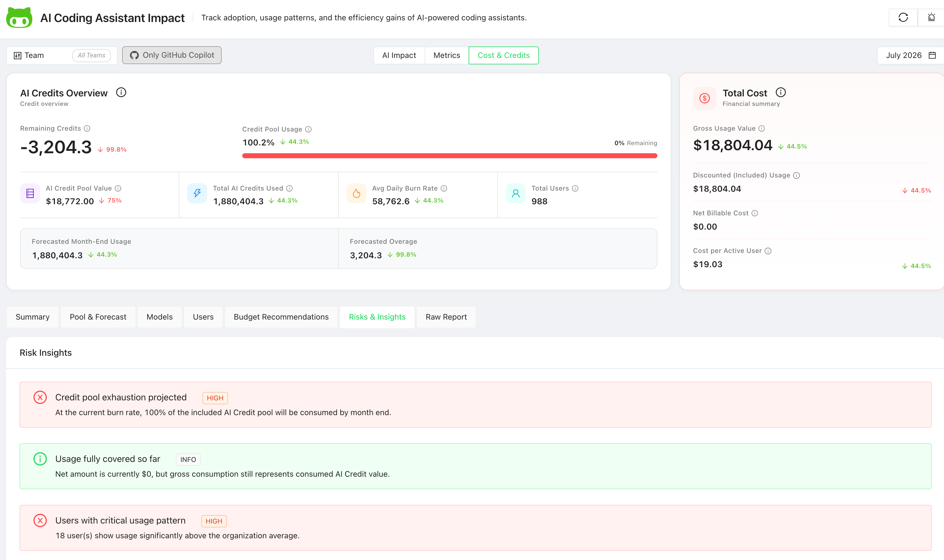This screenshot has width=944, height=560.
Task: Open the Pool & Forecast tab
Action: [98, 317]
